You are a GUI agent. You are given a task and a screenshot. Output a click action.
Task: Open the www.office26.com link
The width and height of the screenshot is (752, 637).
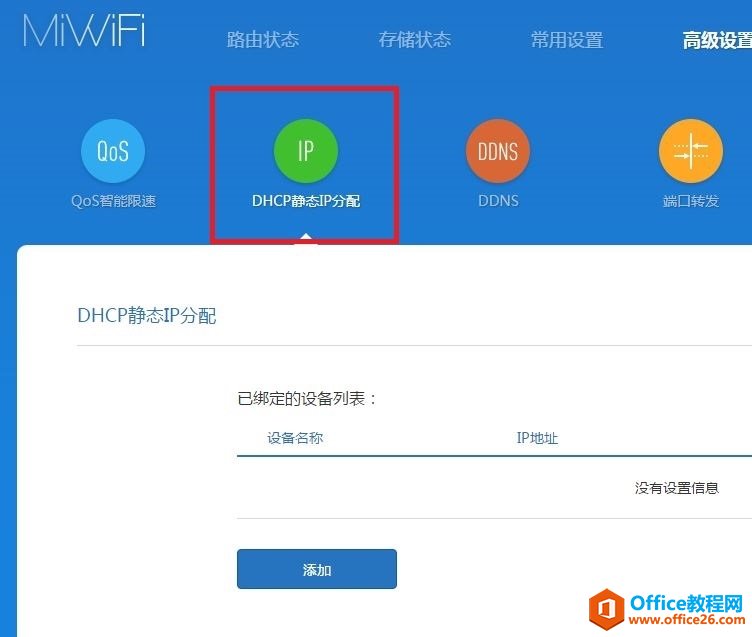[687, 620]
